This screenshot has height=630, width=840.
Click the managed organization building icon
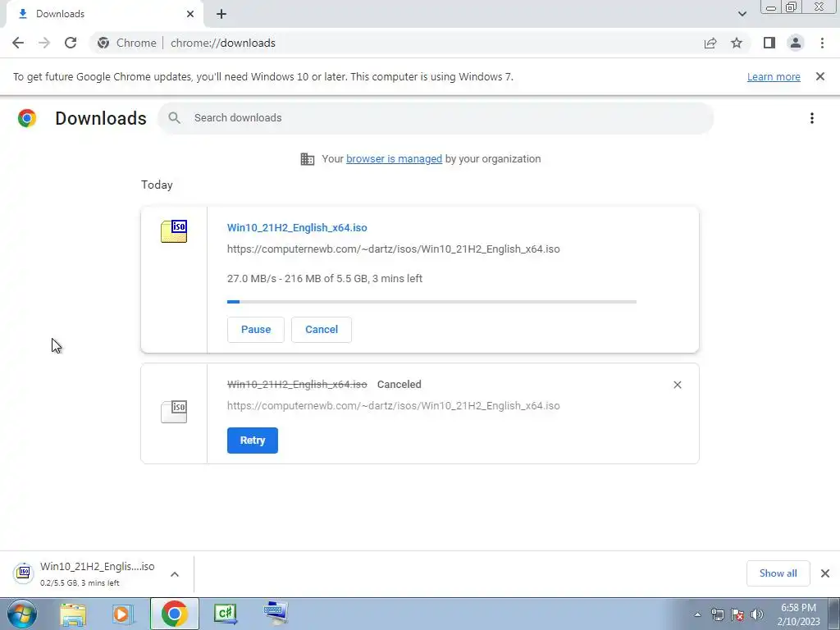coord(308,159)
